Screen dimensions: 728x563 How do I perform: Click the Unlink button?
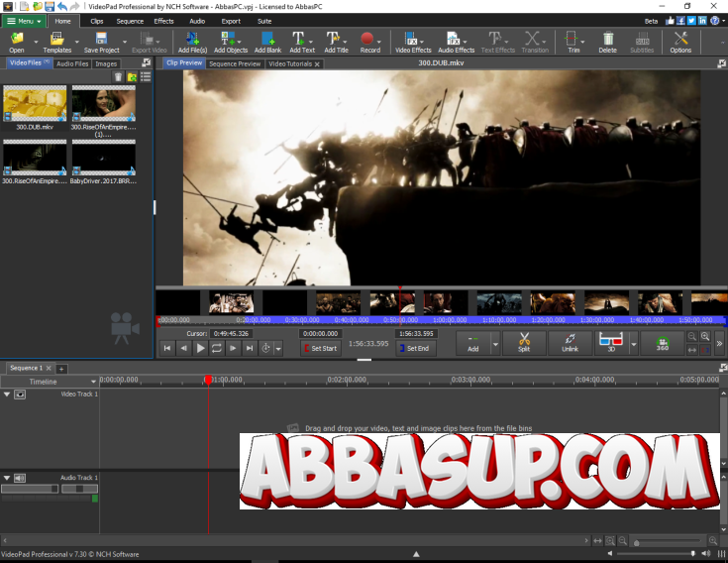[570, 342]
